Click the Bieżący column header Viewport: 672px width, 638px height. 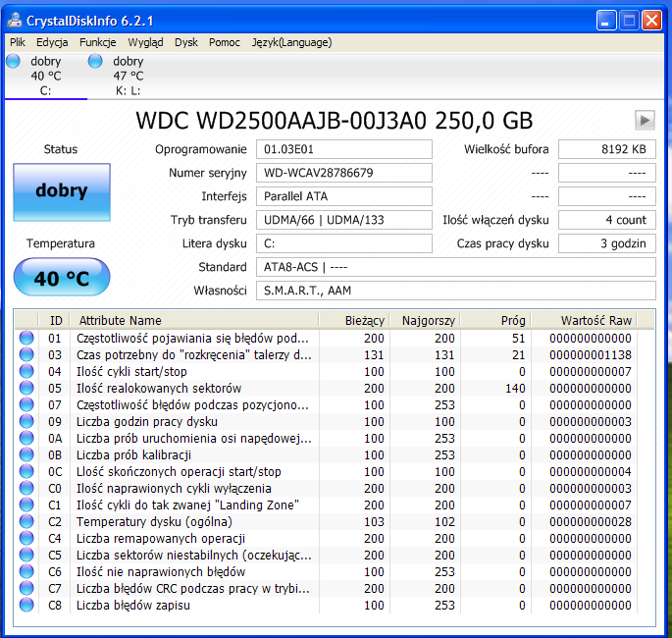click(x=354, y=320)
